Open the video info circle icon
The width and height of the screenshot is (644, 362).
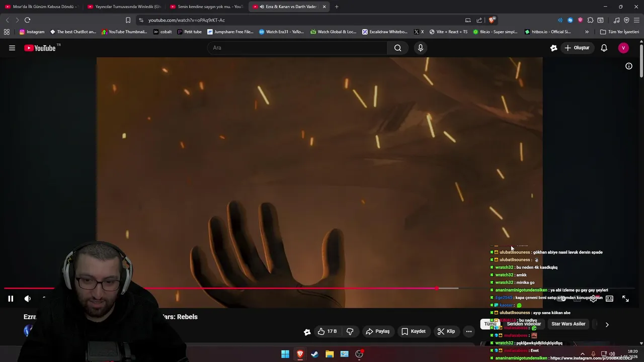(628, 66)
